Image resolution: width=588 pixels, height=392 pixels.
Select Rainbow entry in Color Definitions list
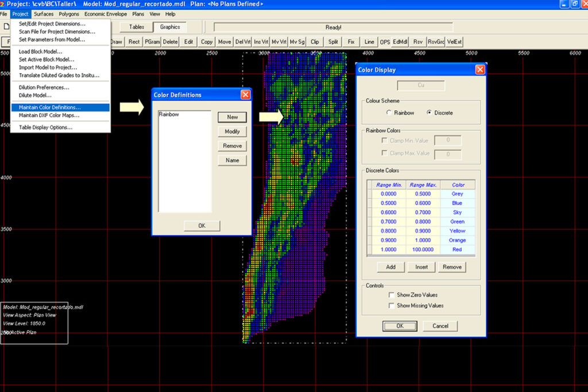coord(169,115)
